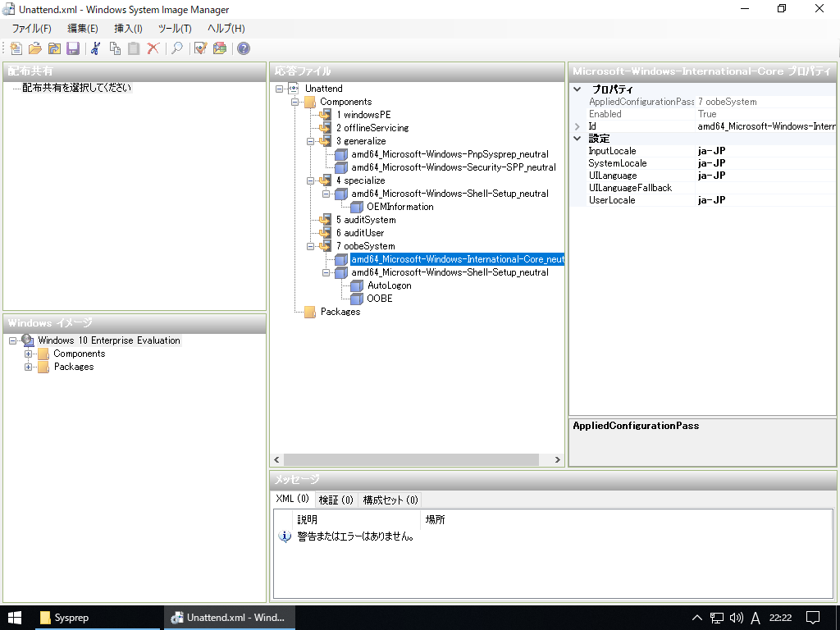Open the 挿入(I) menu
Screen dimensions: 840x630
[x=128, y=29]
